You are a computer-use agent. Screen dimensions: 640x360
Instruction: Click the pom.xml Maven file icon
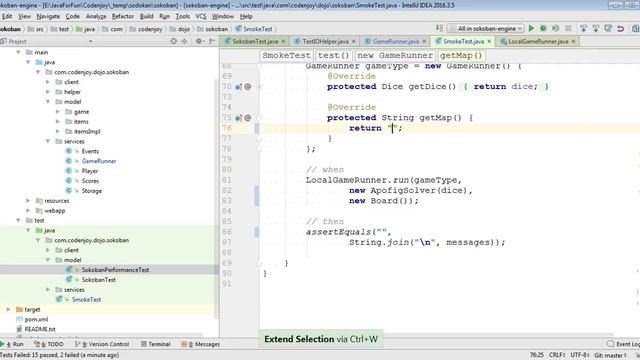(19, 319)
